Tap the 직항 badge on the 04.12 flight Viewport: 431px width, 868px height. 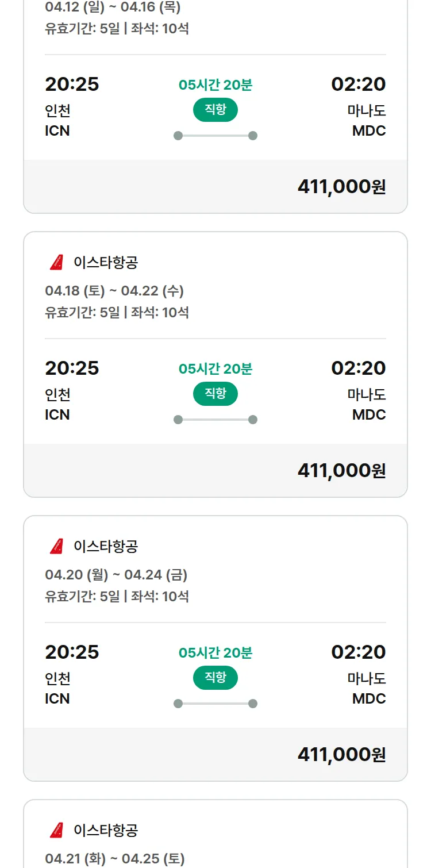point(215,110)
